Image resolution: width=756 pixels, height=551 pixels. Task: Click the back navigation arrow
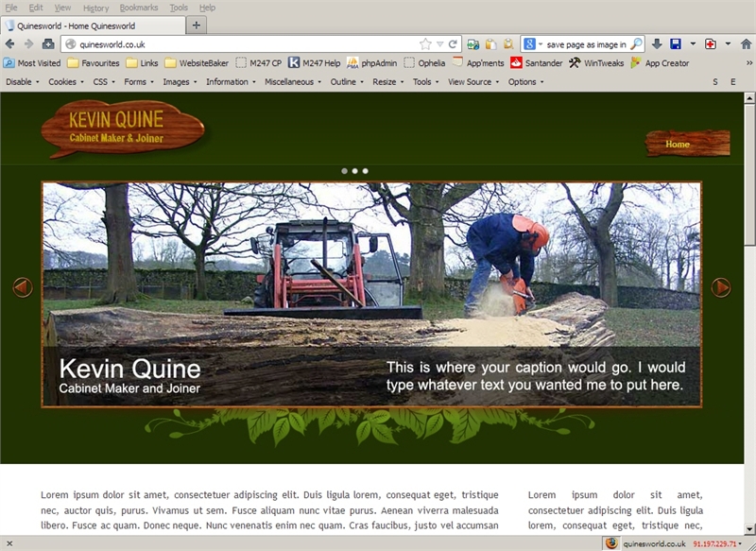[10, 44]
